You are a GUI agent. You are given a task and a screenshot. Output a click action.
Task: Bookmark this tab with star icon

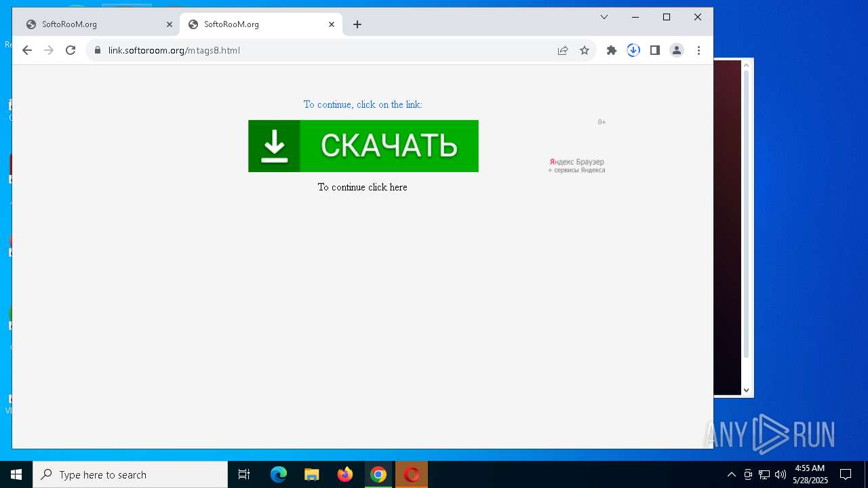pyautogui.click(x=585, y=50)
